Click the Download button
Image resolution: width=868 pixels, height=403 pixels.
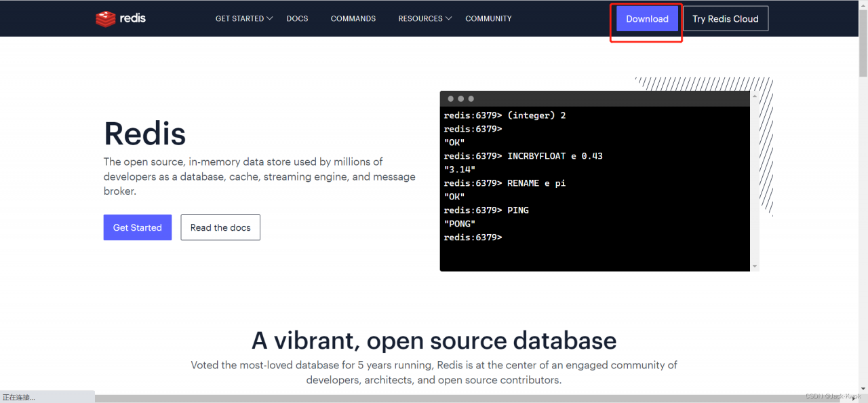click(x=647, y=19)
